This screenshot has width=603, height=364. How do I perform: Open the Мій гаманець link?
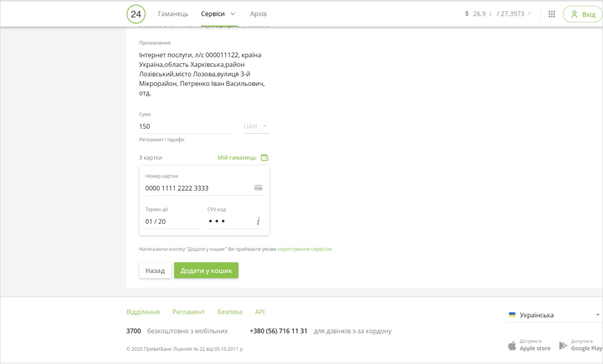237,158
